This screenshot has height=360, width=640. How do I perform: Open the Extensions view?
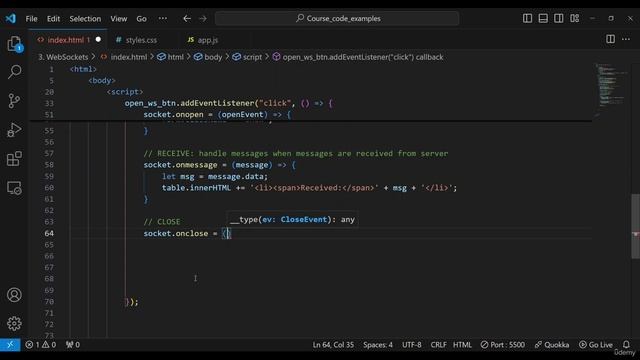(14, 159)
